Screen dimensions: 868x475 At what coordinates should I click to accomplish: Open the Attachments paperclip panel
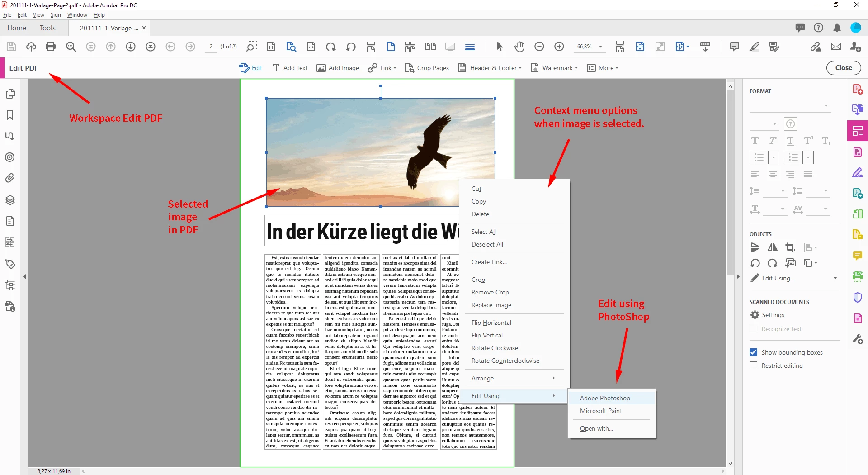click(10, 178)
